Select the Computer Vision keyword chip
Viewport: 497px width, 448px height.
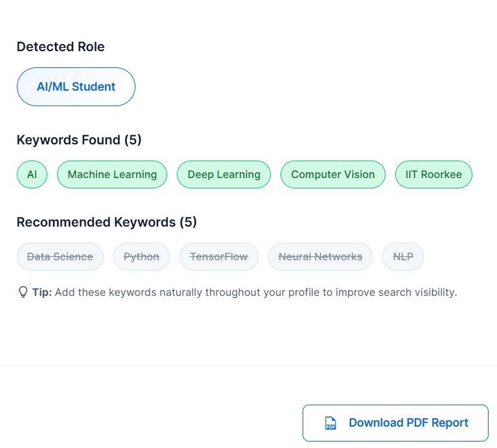tap(332, 175)
